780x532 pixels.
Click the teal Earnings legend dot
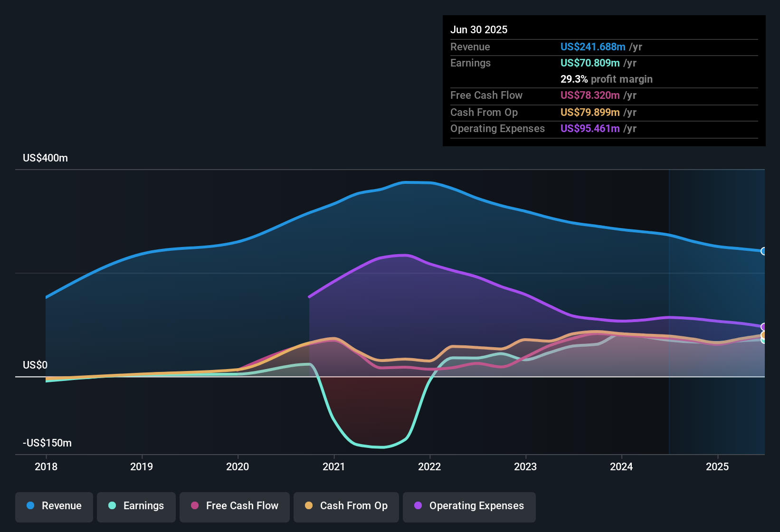(112, 506)
